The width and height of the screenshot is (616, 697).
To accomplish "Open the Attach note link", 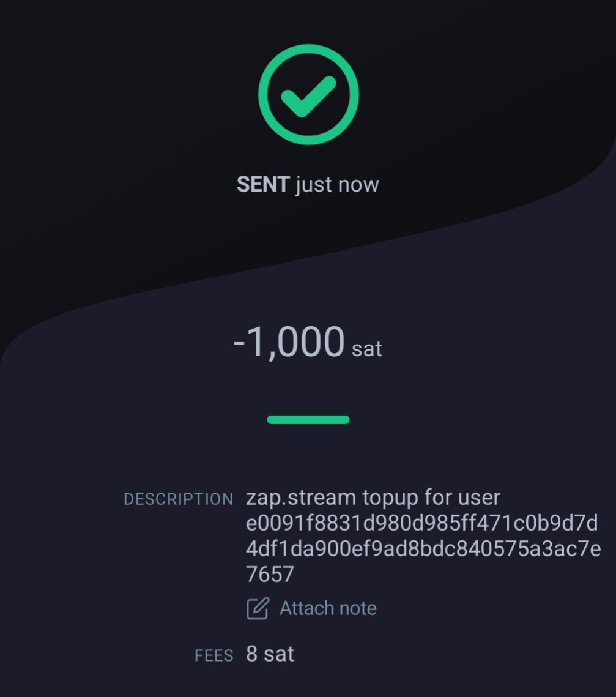I will point(328,608).
